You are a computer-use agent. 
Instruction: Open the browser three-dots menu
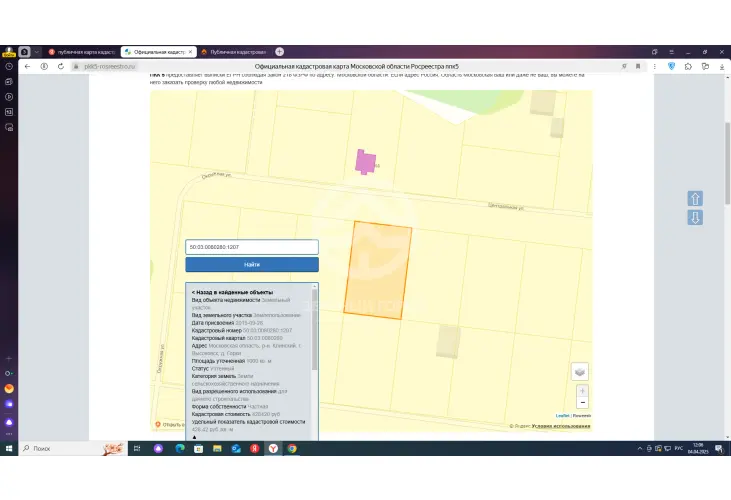655,67
